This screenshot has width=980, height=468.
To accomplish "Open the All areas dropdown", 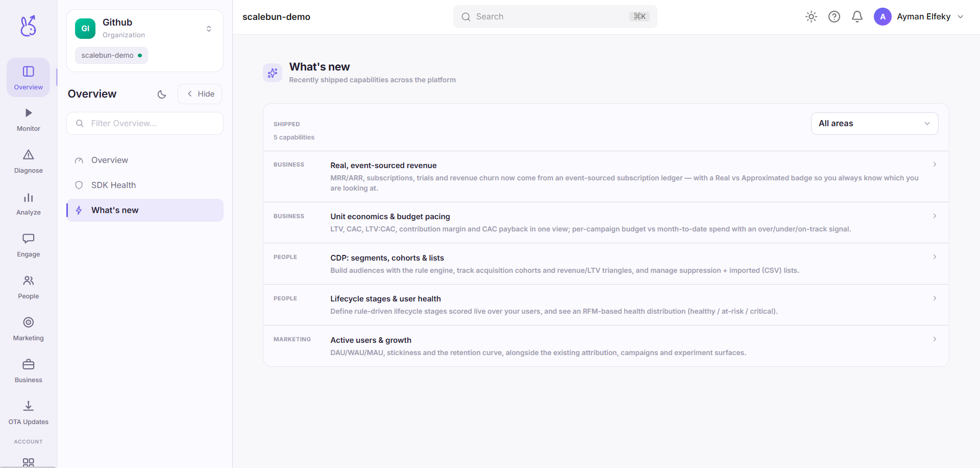I will 874,124.
